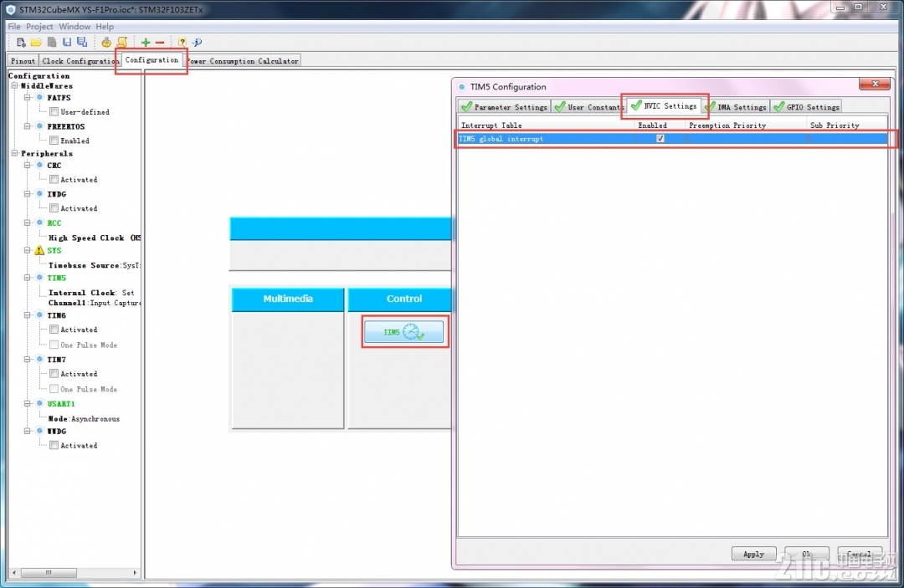Screen dimensions: 904x588
Task: Click the blue dot icon beside TIM7
Action: (x=40, y=359)
